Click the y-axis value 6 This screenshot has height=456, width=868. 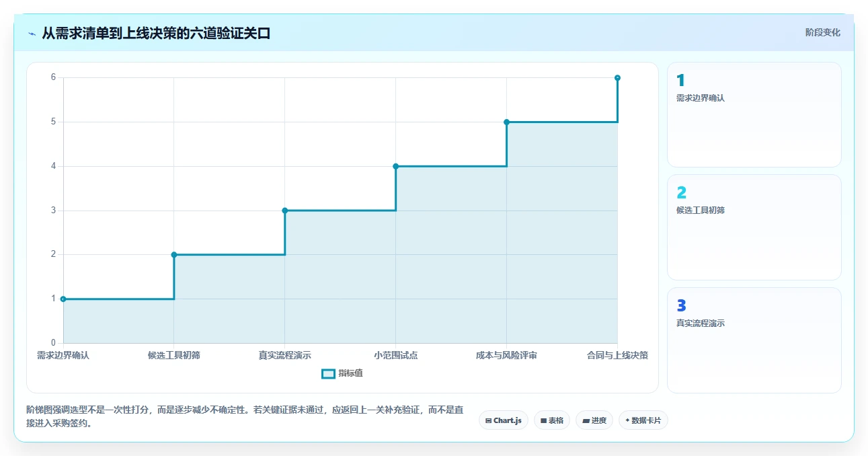[x=53, y=77]
